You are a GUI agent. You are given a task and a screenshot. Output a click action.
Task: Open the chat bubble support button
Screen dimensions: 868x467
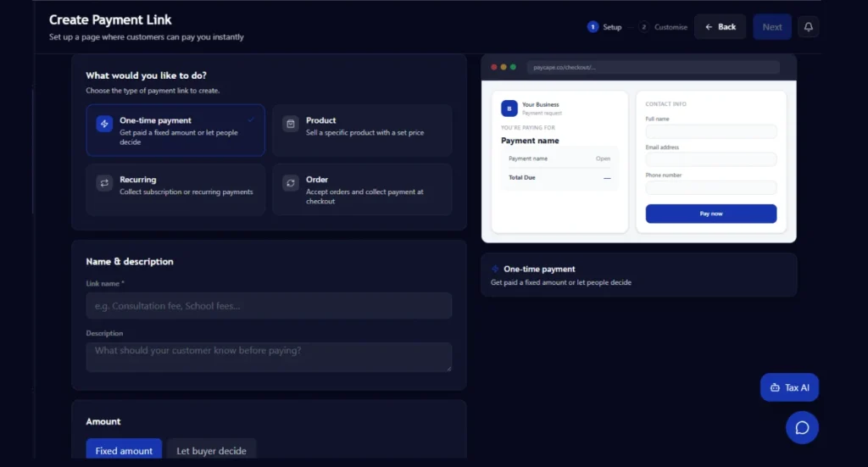tap(802, 428)
